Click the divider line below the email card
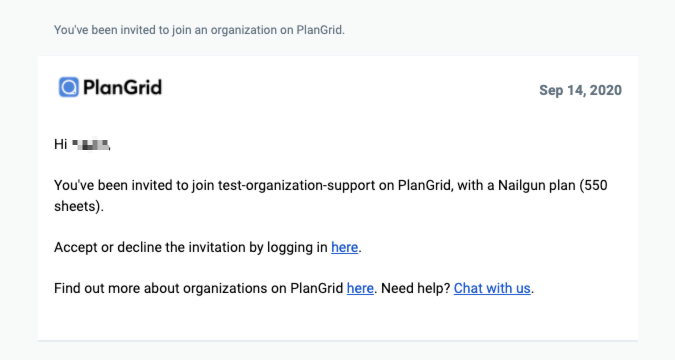Image resolution: width=675 pixels, height=360 pixels. click(x=338, y=341)
